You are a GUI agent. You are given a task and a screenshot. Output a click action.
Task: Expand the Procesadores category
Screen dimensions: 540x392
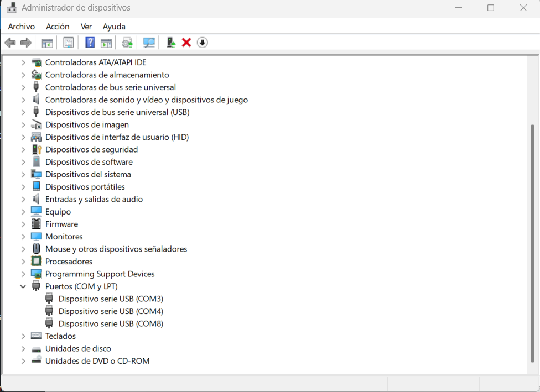(x=23, y=262)
